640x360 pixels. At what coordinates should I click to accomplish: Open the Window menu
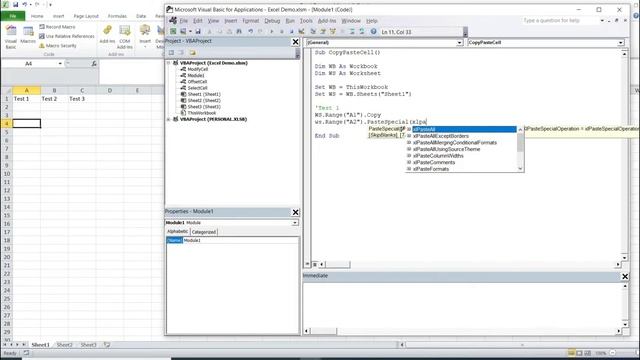[x=351, y=21]
